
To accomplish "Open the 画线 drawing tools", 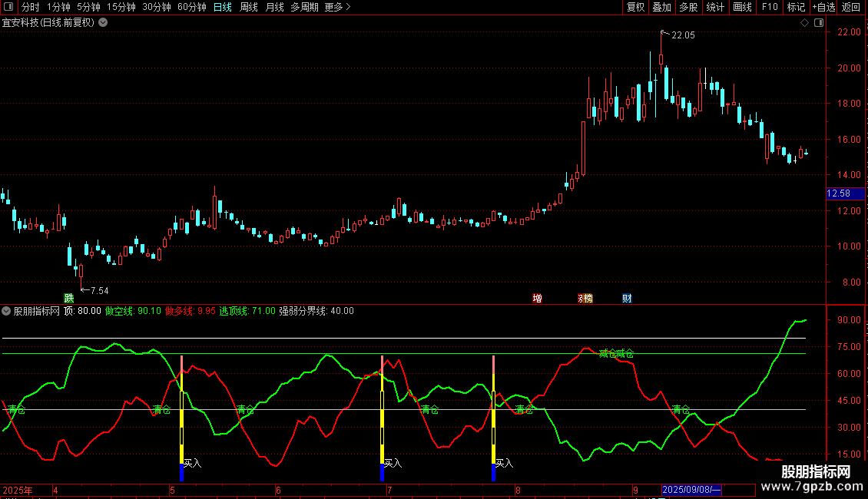I will [x=742, y=7].
